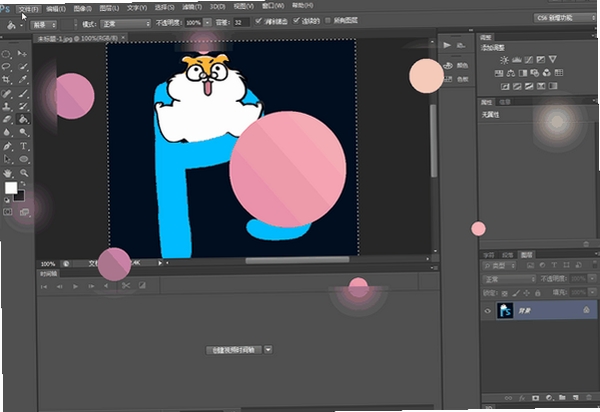Enable 所有图层 all layers checkbox
The image size is (600, 412).
328,20
